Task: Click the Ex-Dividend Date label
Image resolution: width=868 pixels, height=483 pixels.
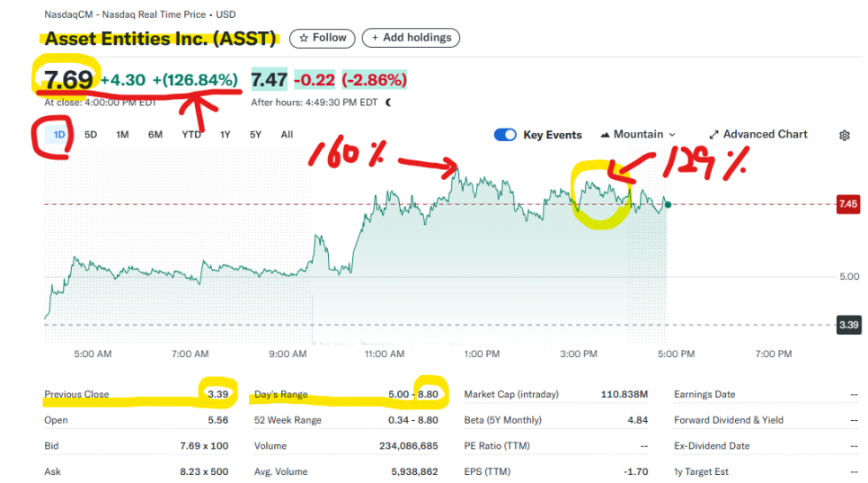Action: point(712,446)
